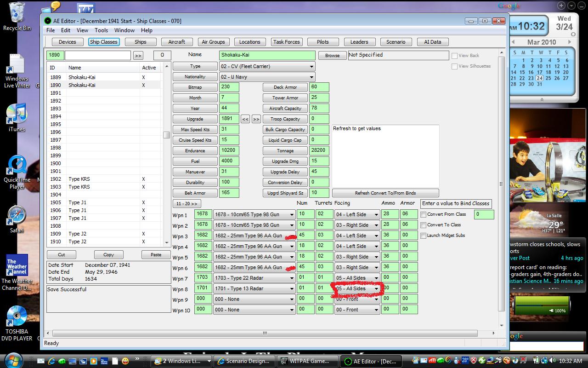Click the class list vertical scrollbar thumb
Screen dimensions: 588x368
coord(167,135)
